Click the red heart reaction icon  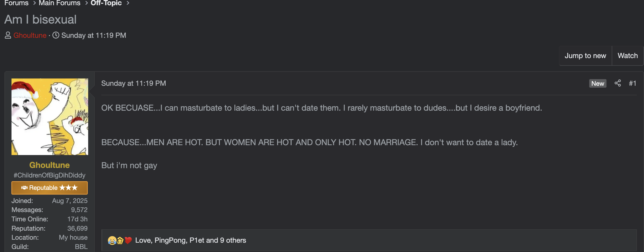128,240
